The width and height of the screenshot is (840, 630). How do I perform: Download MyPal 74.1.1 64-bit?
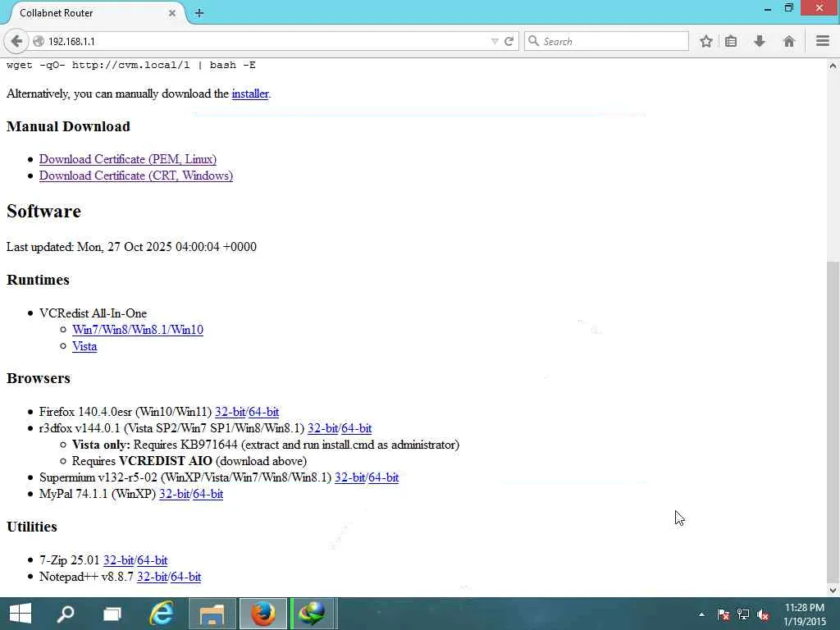point(208,494)
